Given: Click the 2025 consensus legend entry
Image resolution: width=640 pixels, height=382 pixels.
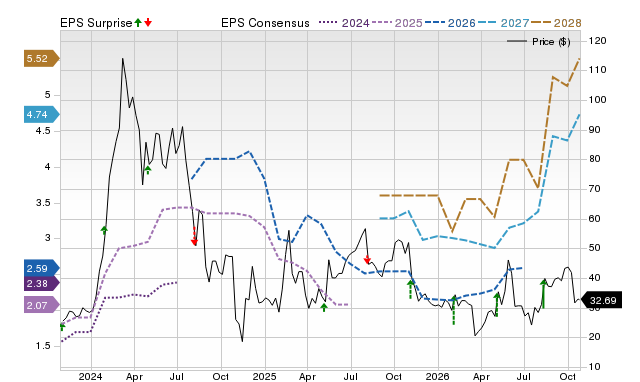Looking at the screenshot, I should pos(397,23).
